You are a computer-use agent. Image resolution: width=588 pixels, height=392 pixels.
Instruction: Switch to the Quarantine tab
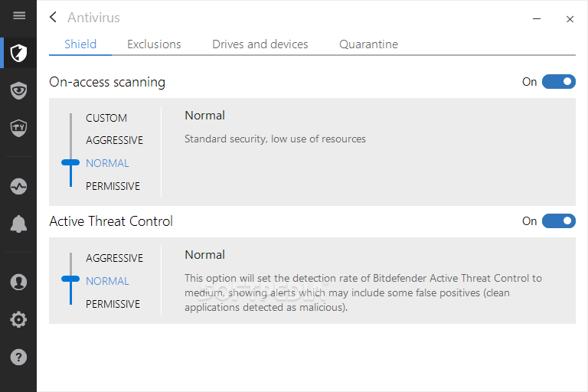(x=368, y=44)
